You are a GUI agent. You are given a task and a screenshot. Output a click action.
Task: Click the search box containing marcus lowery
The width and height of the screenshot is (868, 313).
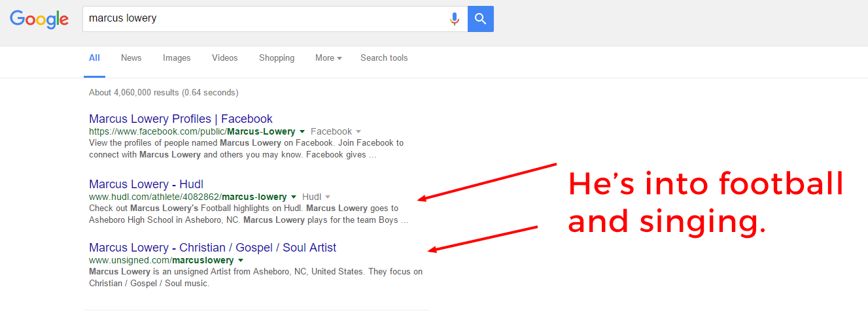[x=265, y=19]
